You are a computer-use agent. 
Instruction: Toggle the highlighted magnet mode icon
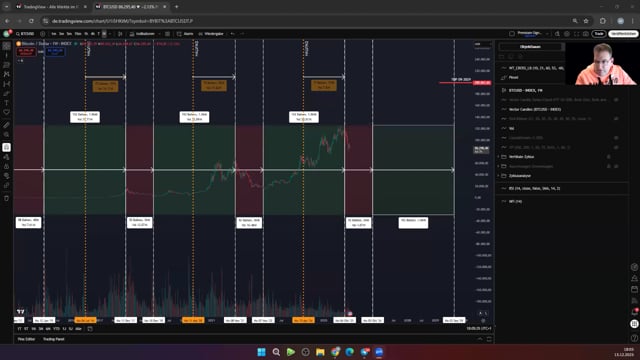pyautogui.click(x=7, y=147)
